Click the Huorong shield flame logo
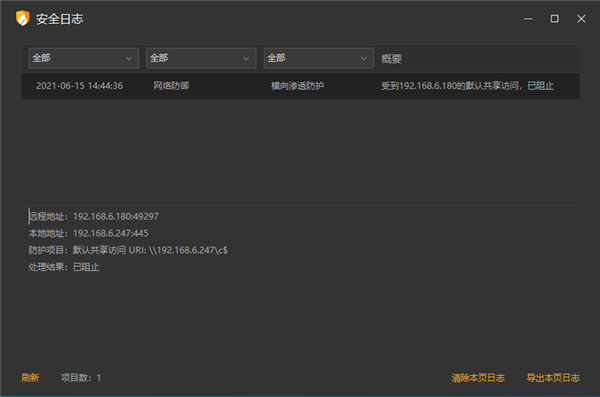 (23, 18)
